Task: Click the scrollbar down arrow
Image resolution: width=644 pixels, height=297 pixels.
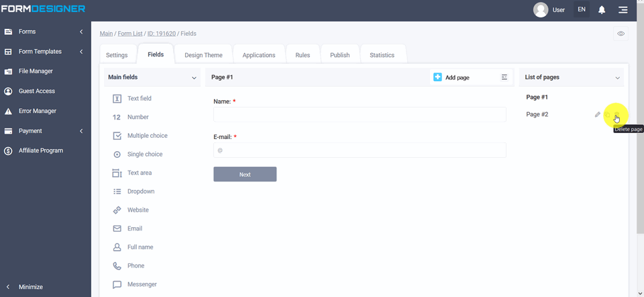Action: (640, 293)
